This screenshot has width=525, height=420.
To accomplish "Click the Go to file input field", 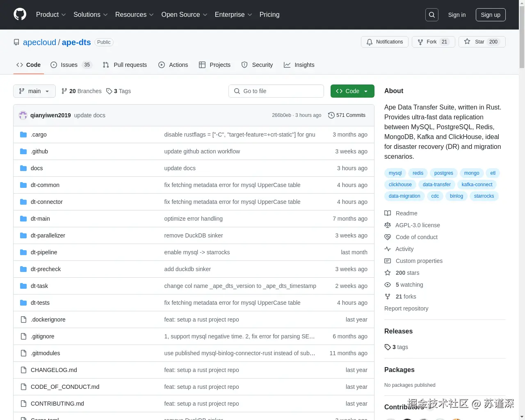I will pos(276,91).
